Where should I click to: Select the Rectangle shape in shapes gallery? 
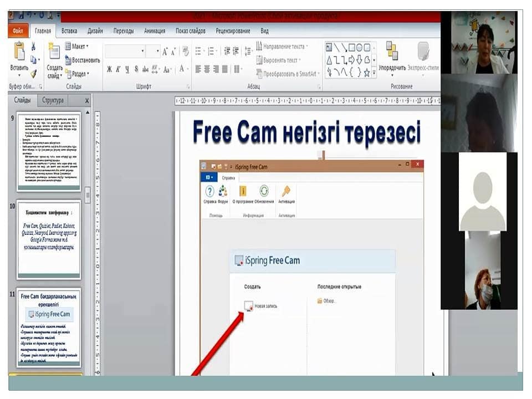point(352,47)
